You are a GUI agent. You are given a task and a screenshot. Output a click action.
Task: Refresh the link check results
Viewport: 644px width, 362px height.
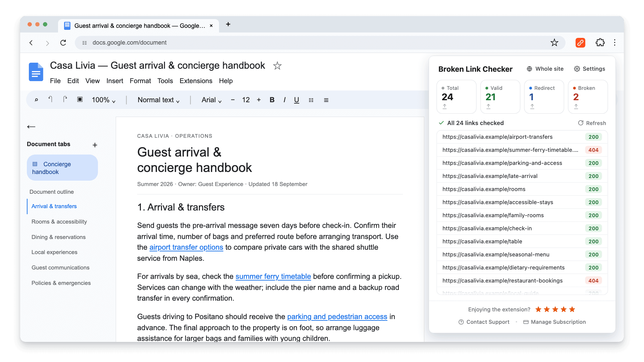592,123
